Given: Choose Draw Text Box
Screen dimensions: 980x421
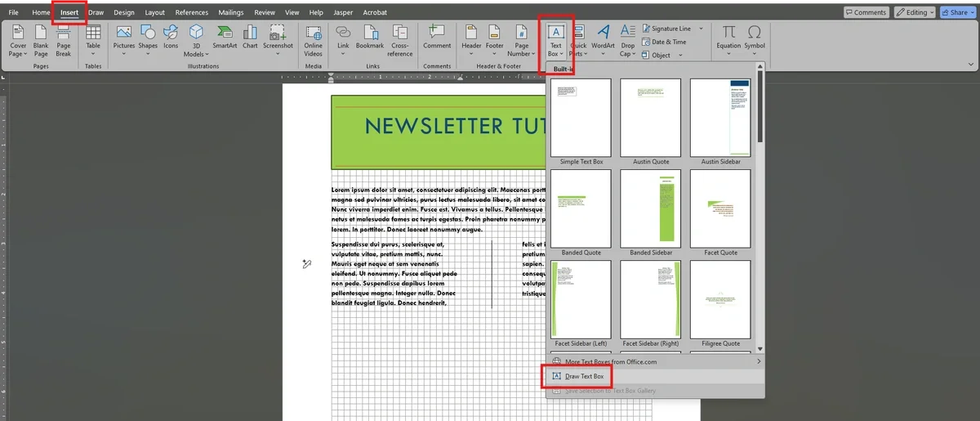Looking at the screenshot, I should [656, 376].
